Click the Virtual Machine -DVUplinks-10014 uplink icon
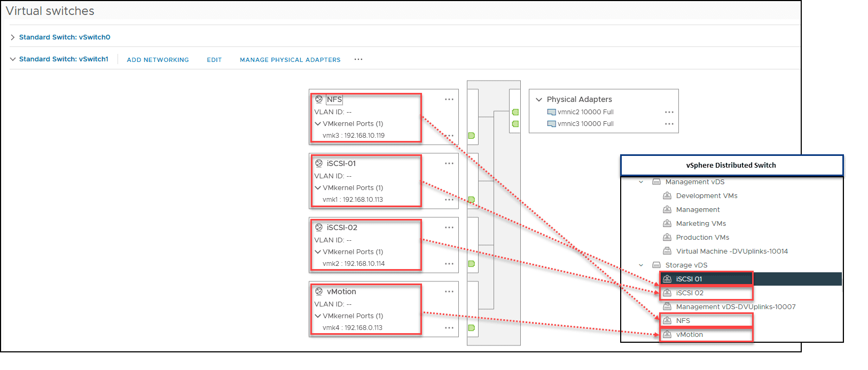Viewport: 868px width, 370px height. [667, 251]
